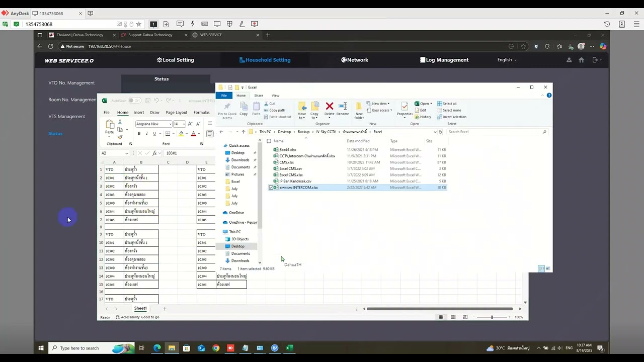
Task: Switch Explorer to details view
Action: pyautogui.click(x=541, y=268)
